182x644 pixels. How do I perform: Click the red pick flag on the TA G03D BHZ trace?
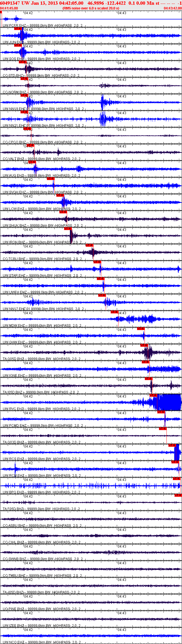click(163, 429)
